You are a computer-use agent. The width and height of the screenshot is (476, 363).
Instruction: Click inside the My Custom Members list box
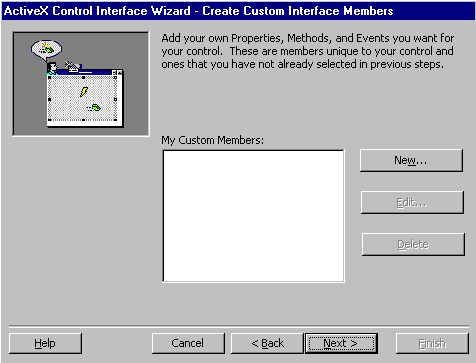click(253, 216)
